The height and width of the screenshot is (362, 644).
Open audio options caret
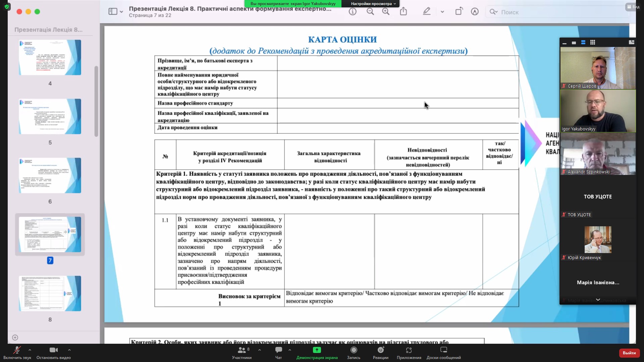(30, 350)
